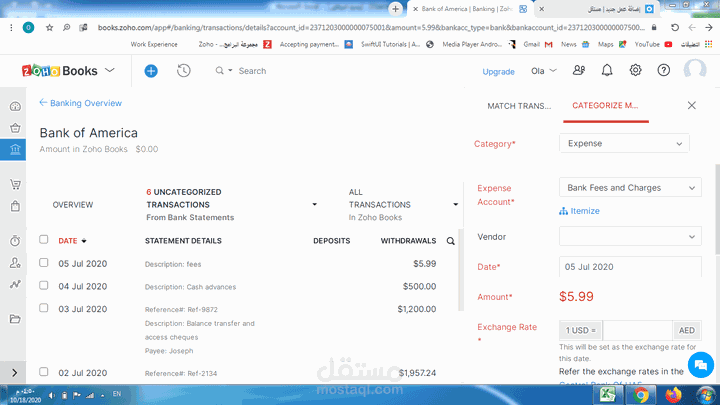Click the $1,200.00 withdrawal amount

coord(416,309)
